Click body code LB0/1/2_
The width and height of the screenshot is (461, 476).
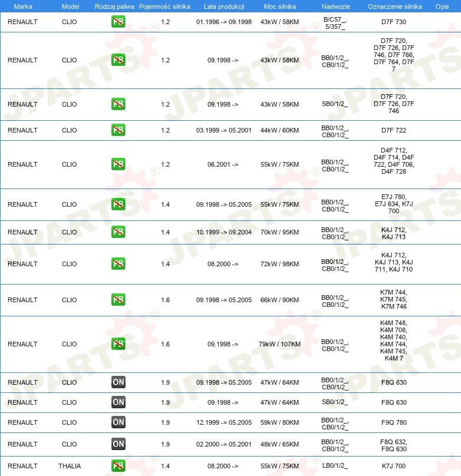(335, 465)
